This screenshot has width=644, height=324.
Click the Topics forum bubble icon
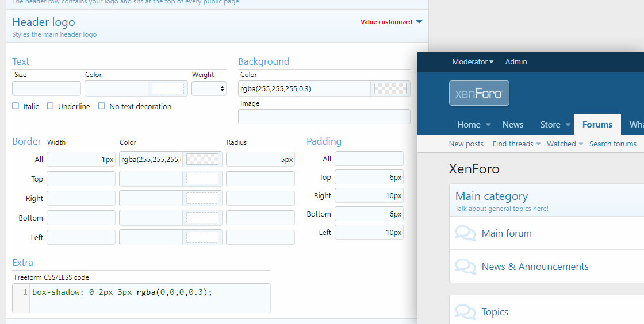pyautogui.click(x=465, y=312)
